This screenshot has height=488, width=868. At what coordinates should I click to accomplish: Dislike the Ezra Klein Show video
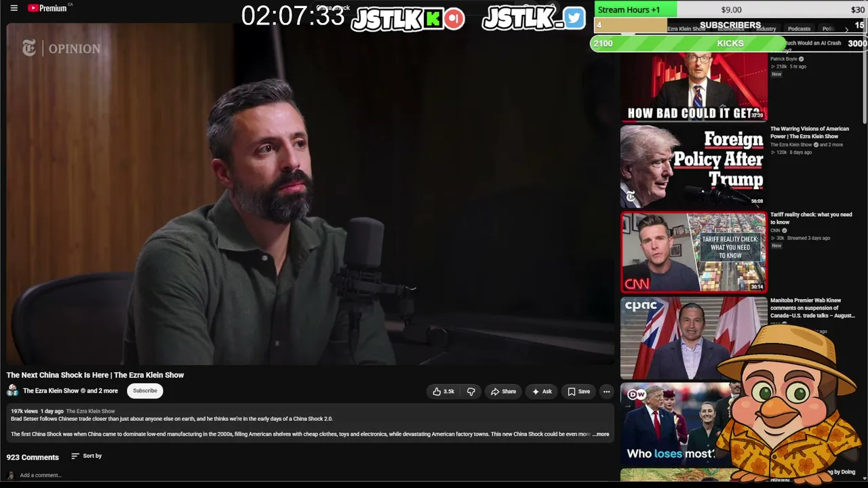coord(471,391)
